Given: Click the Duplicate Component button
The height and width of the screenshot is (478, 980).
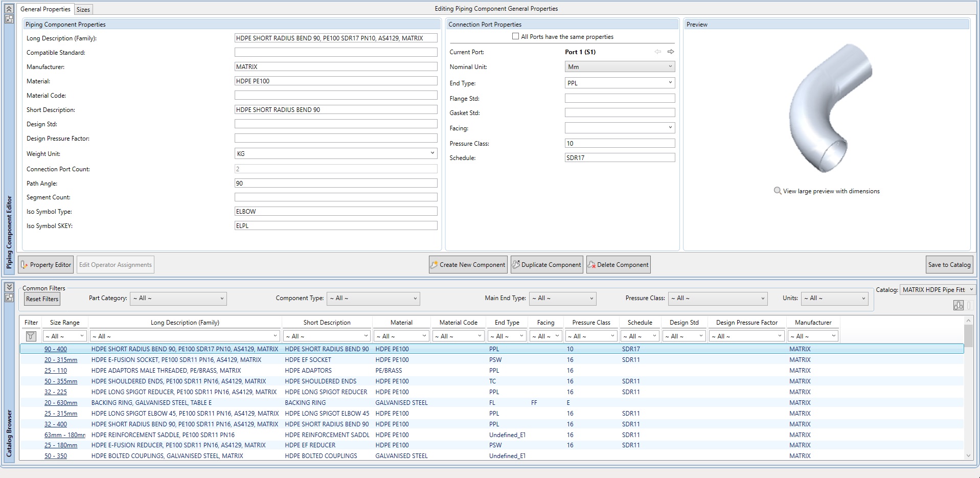Looking at the screenshot, I should click(546, 264).
